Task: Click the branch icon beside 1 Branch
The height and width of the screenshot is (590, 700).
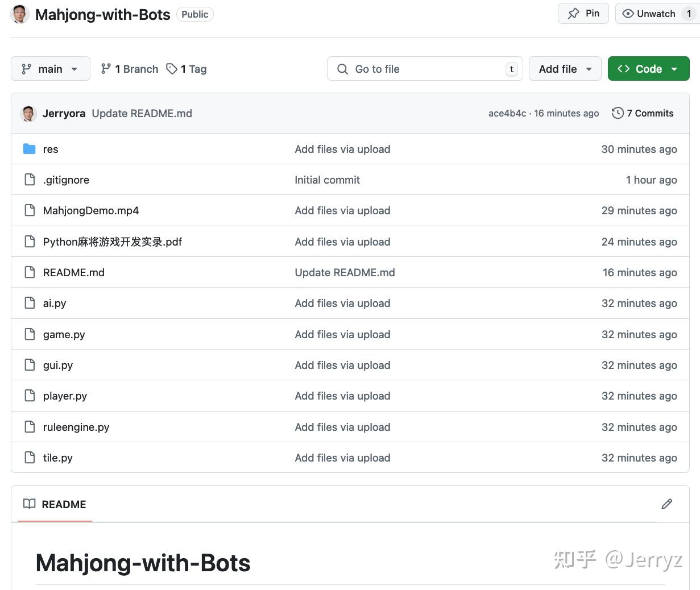Action: tap(106, 69)
